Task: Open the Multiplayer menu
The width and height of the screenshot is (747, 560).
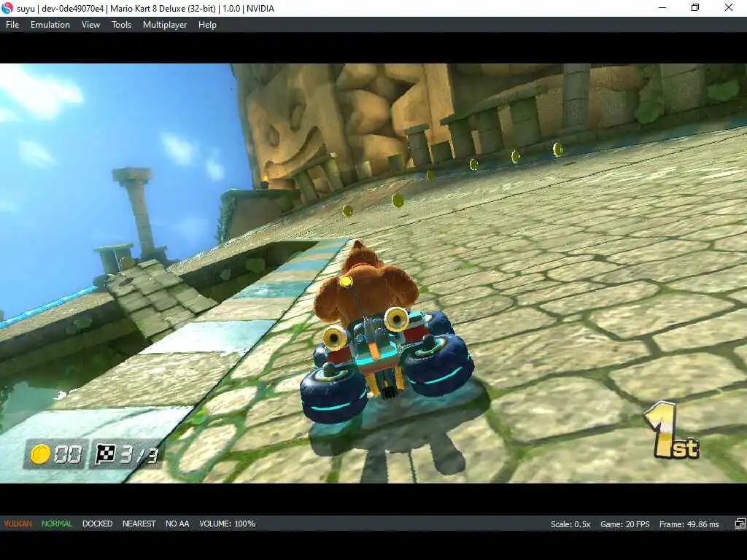Action: (165, 25)
